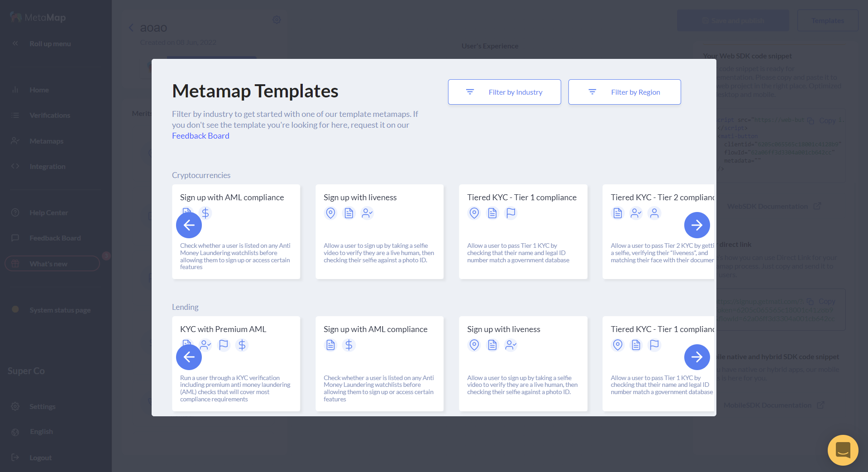The image size is (868, 472).
Task: Click location pin icon on Lending Tier 1 card
Action: point(618,345)
